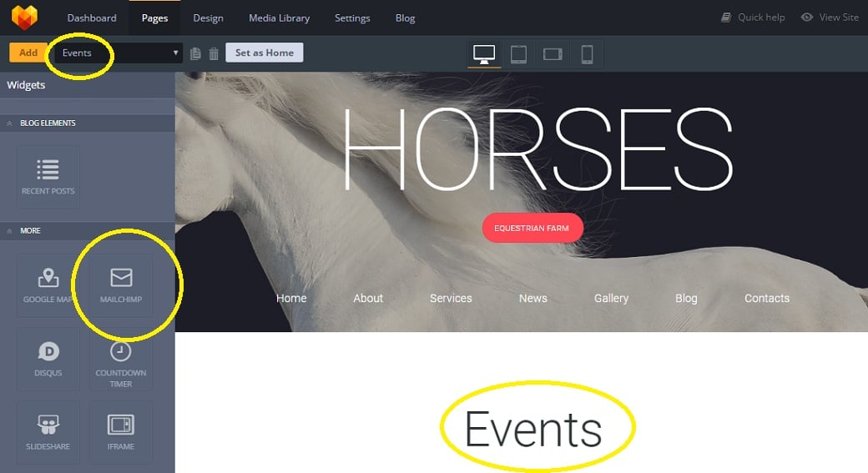Select the Google Maps widget
The width and height of the screenshot is (868, 473).
point(48,285)
